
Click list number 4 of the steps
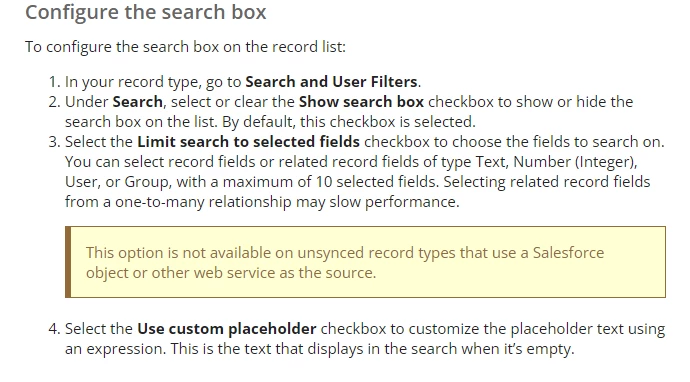pos(54,329)
